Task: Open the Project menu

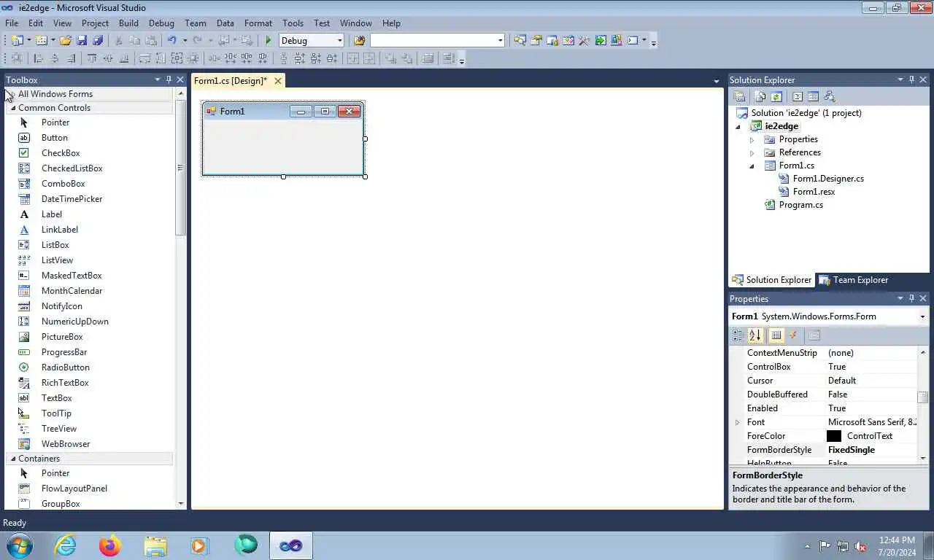Action: pos(95,23)
